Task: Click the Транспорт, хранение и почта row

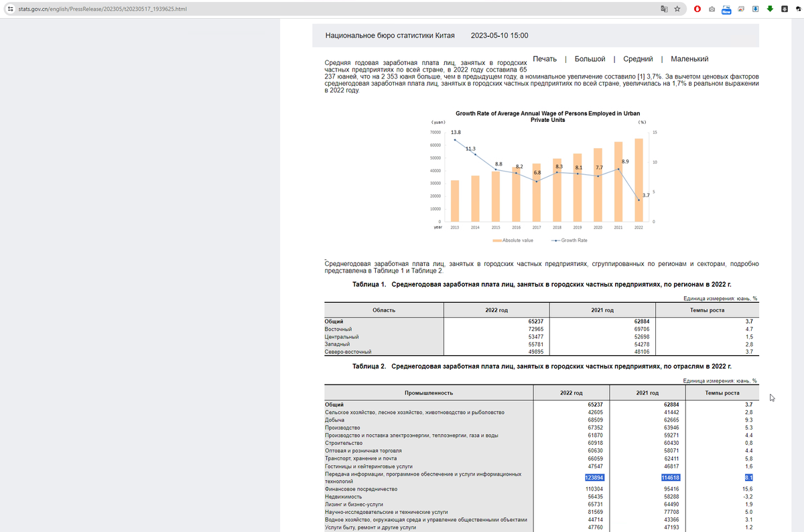Action: [x=360, y=458]
